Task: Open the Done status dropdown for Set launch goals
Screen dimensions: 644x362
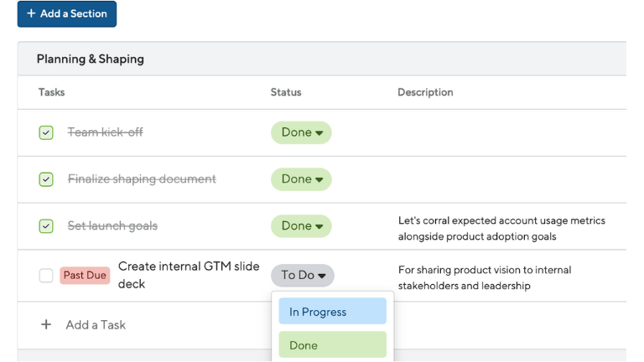Action: click(301, 226)
